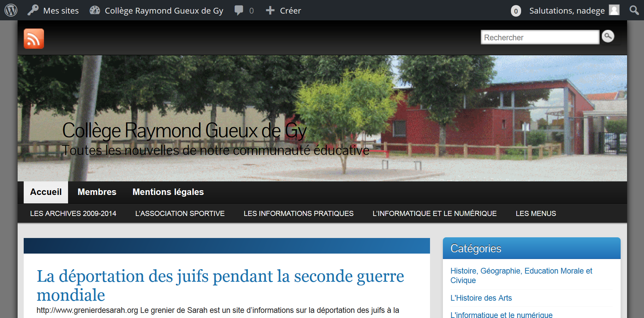Open LES ARCHIVES 2009-2014 menu item

(73, 214)
